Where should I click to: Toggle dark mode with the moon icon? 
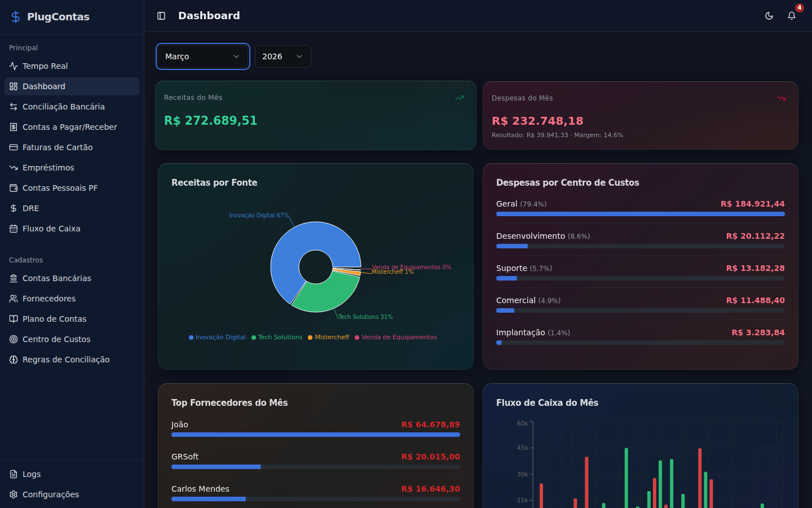(x=769, y=16)
